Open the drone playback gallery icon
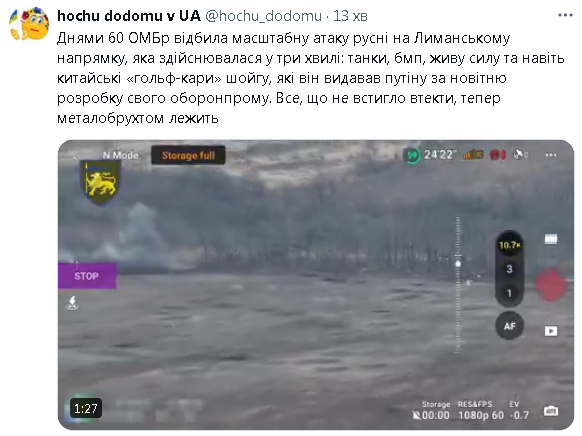The height and width of the screenshot is (436, 582). [x=551, y=331]
